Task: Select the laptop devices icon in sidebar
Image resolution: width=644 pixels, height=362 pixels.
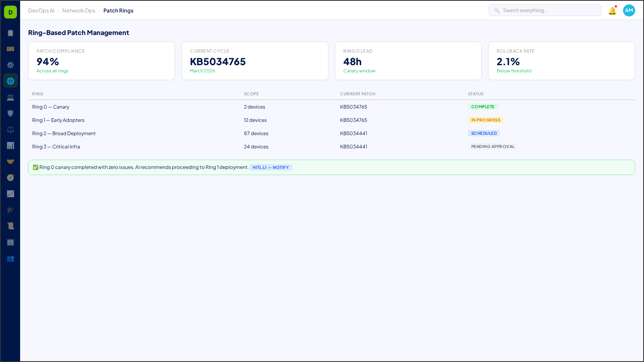Action: pos(10,97)
